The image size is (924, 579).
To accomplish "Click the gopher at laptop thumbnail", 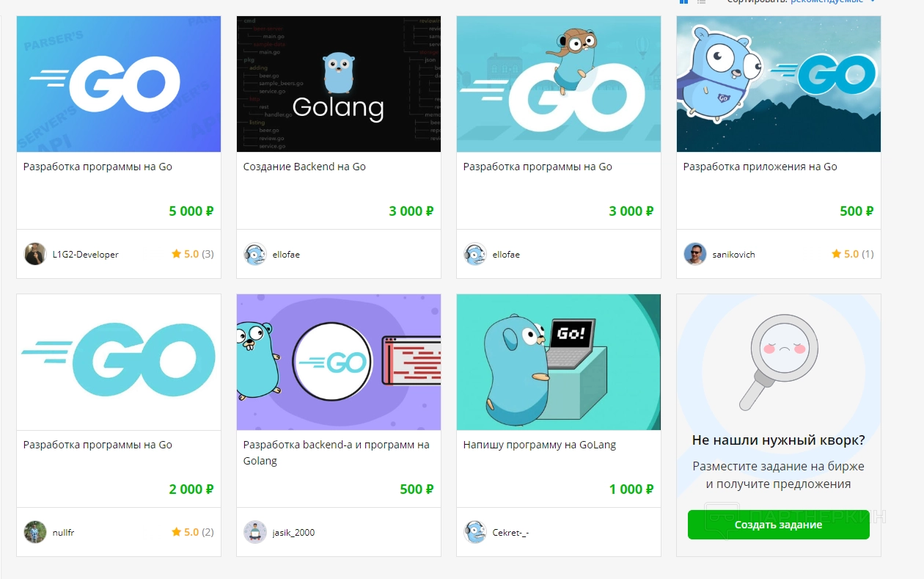I will (x=559, y=362).
